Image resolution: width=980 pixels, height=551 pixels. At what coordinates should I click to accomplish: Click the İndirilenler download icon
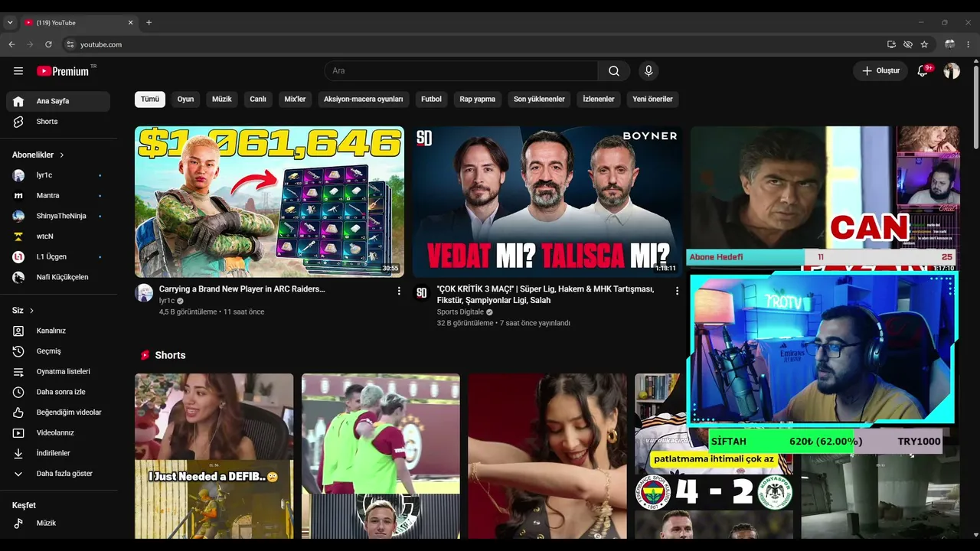(x=18, y=453)
